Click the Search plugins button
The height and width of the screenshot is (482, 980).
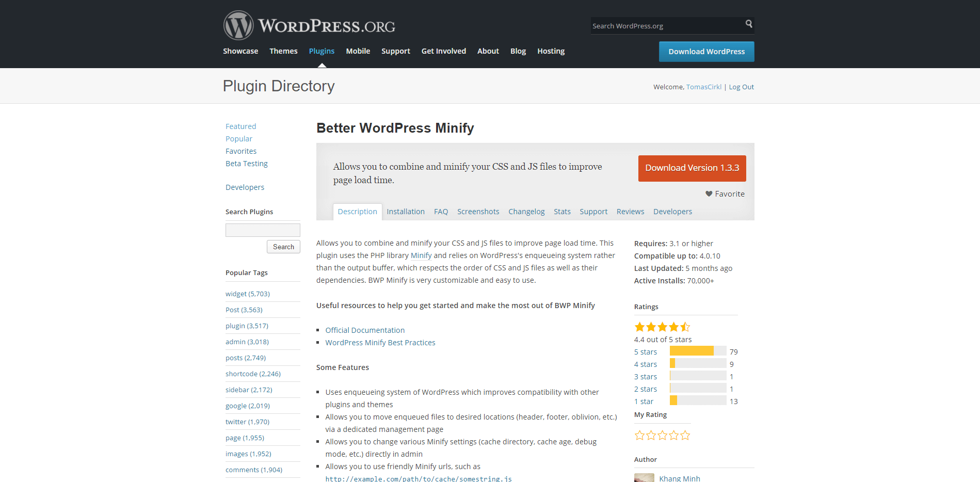point(283,247)
